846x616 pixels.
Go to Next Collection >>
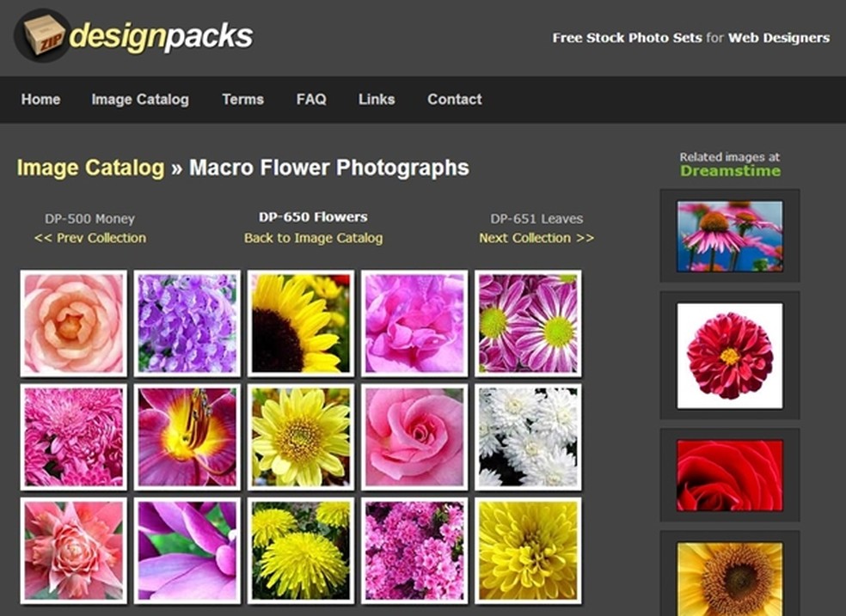[536, 238]
